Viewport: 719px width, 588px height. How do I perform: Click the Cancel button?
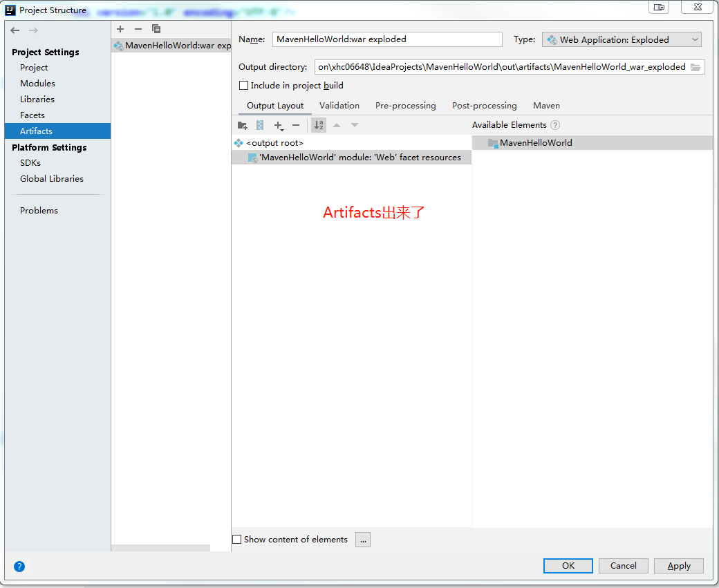click(x=623, y=565)
